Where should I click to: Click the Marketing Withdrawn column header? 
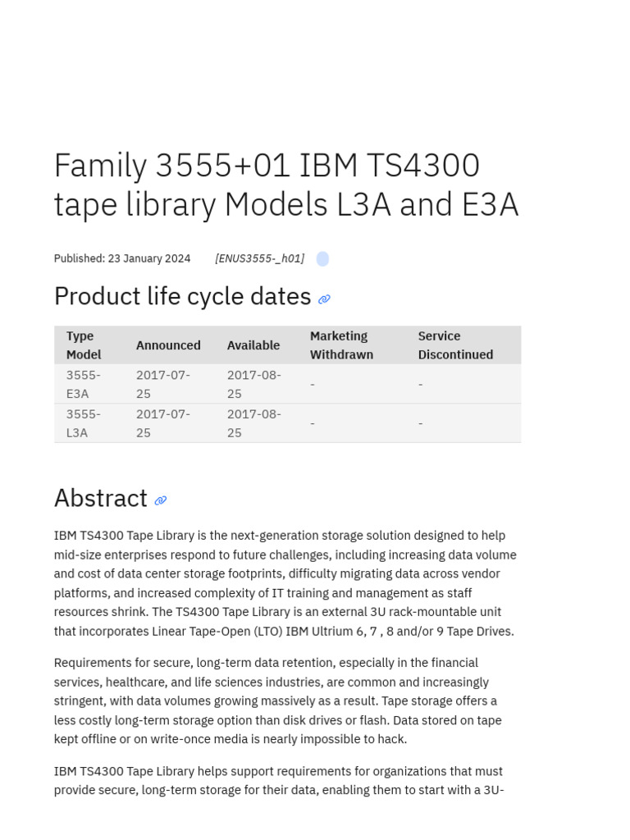coord(341,345)
